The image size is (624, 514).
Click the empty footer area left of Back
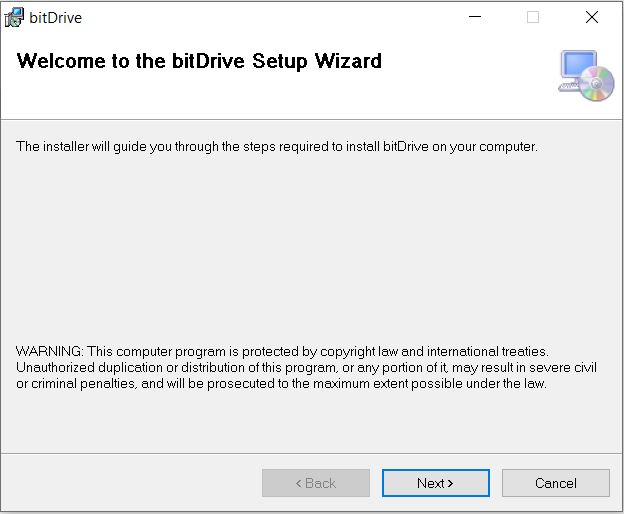(131, 483)
